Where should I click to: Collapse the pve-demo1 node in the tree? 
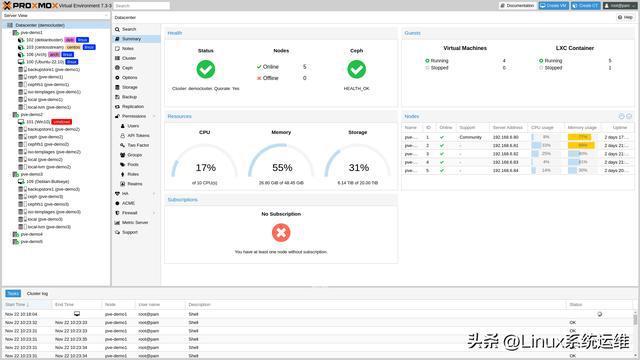(x=10, y=33)
